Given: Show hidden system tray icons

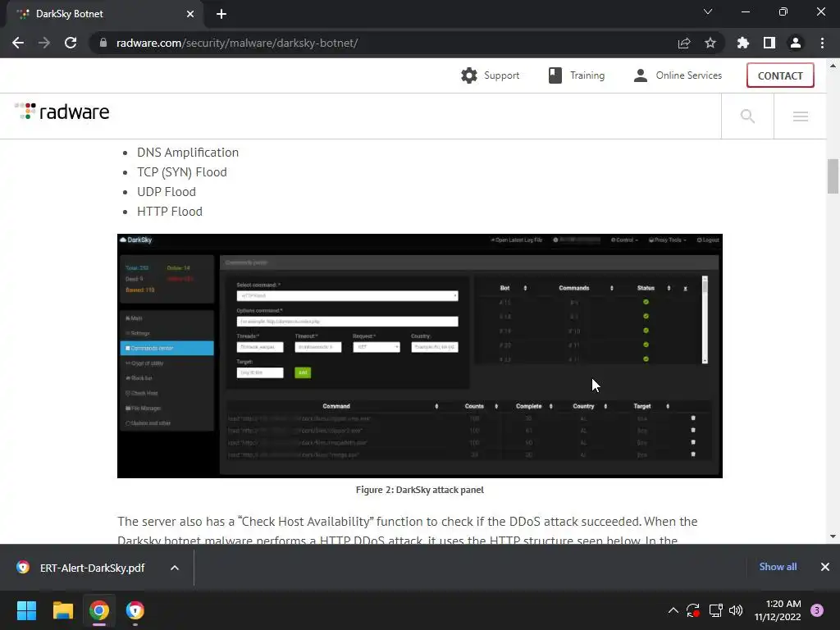Looking at the screenshot, I should [x=673, y=610].
